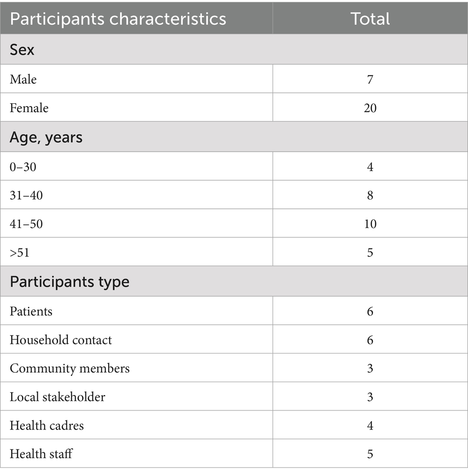Select the ">51" age group cell

coord(22,253)
